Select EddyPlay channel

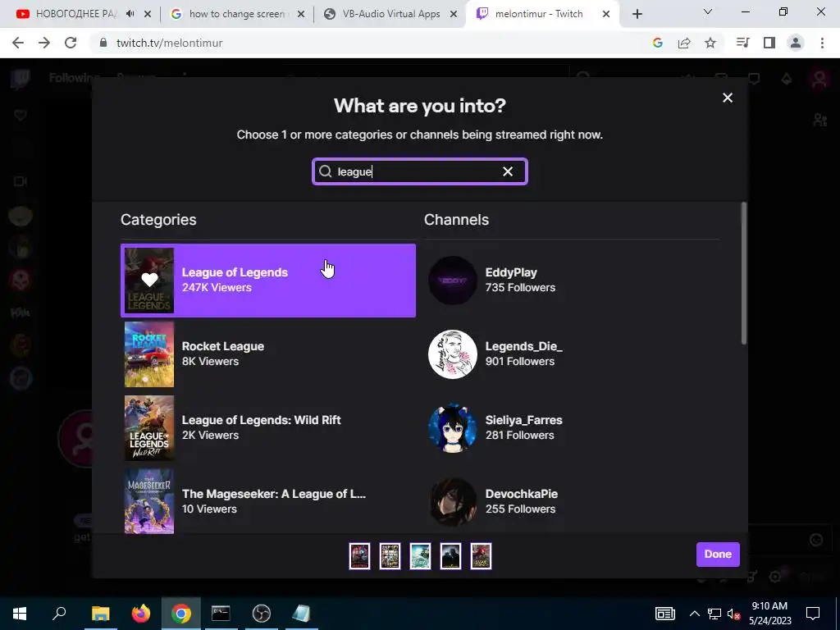(572, 281)
